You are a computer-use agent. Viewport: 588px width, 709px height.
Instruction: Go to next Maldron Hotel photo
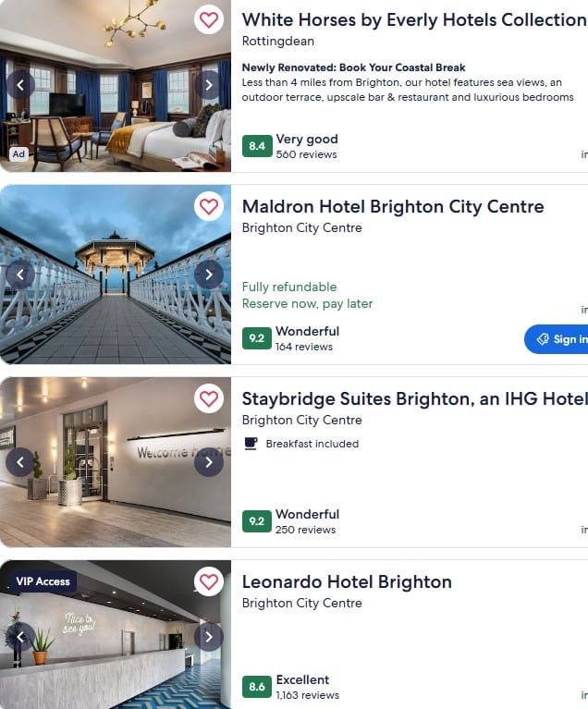point(209,275)
